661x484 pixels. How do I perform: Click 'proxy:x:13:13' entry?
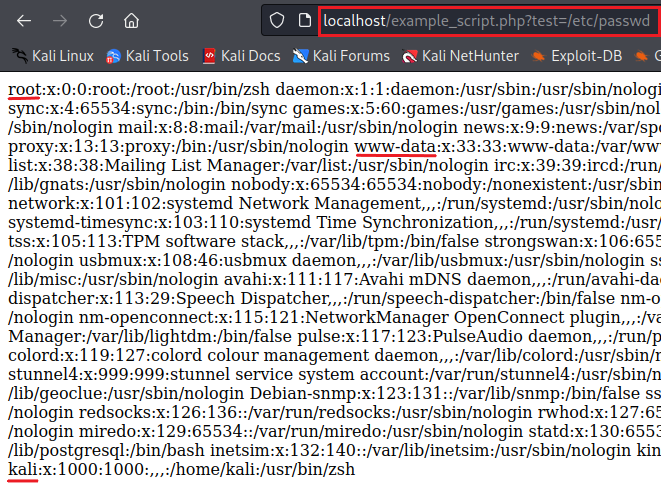click(64, 146)
